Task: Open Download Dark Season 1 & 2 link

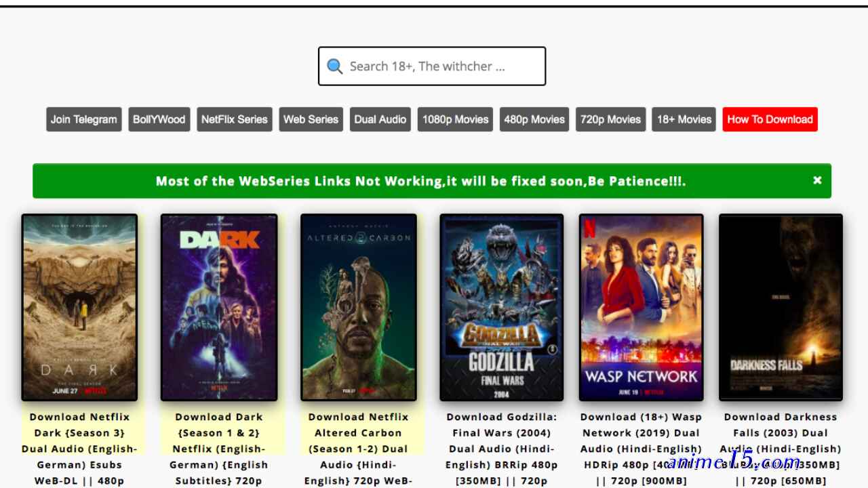Action: (219, 449)
